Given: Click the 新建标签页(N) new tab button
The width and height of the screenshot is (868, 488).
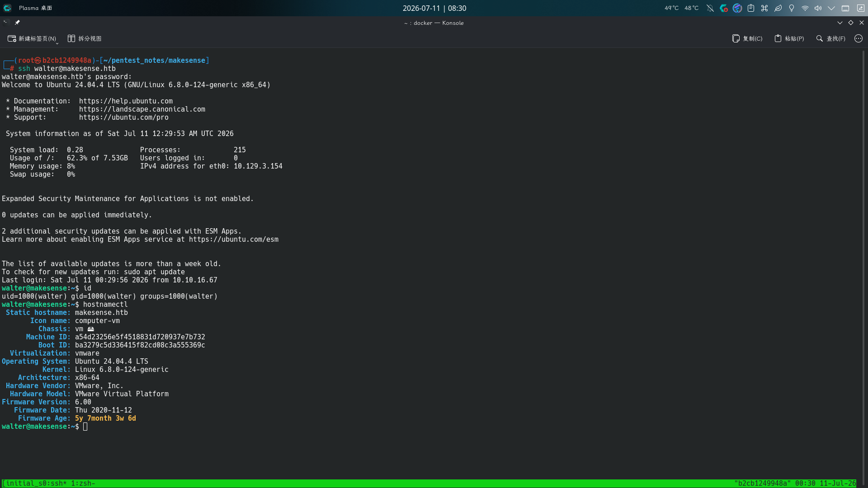Looking at the screenshot, I should 32,38.
